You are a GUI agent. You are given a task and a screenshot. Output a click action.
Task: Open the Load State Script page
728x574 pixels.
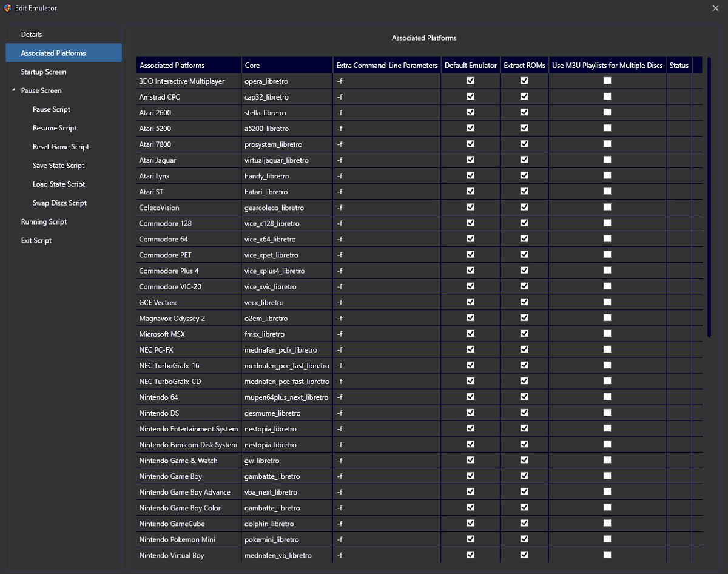tap(59, 185)
